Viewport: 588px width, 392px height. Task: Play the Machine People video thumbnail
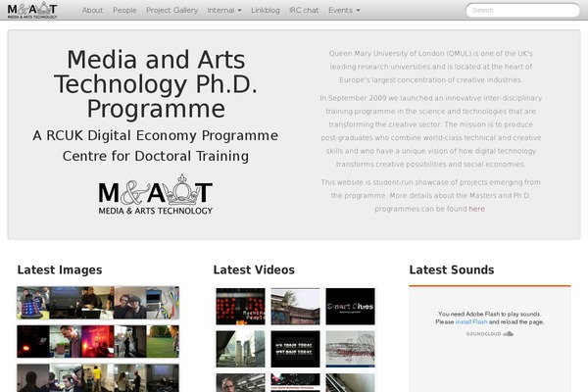click(240, 307)
